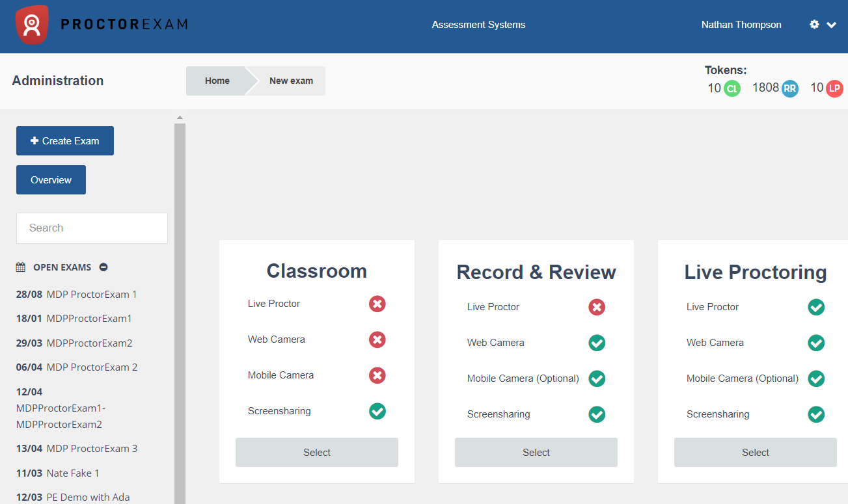Open exam 06/04 MDP ProctorExam 2
The width and height of the screenshot is (848, 504).
tap(77, 367)
